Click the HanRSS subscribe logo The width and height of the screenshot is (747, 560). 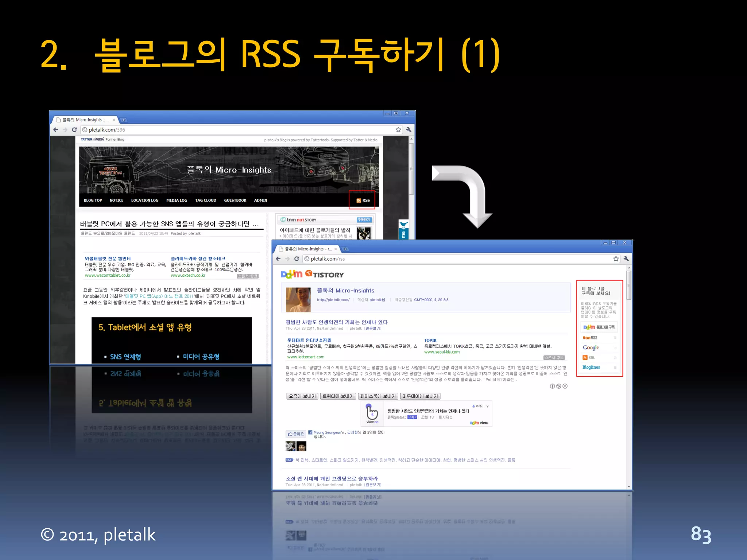coord(590,338)
